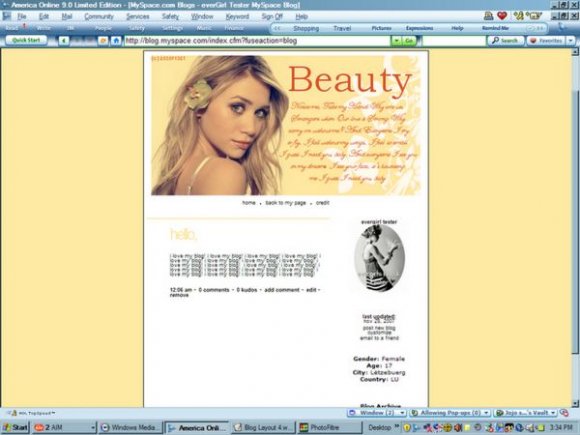Switch to PhotoFiltre taskbar window
The image size is (580, 435).
329,428
